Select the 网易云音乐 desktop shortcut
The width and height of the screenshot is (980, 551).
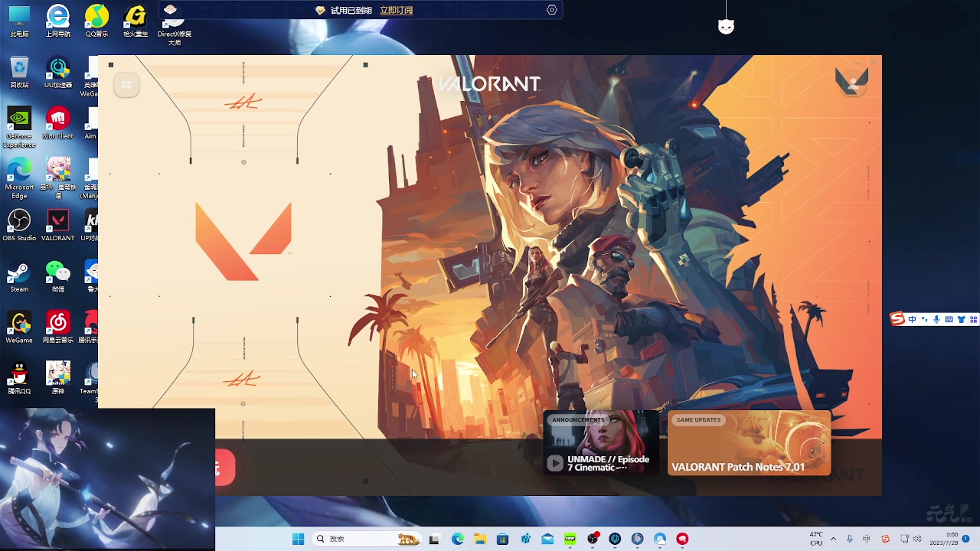58,327
